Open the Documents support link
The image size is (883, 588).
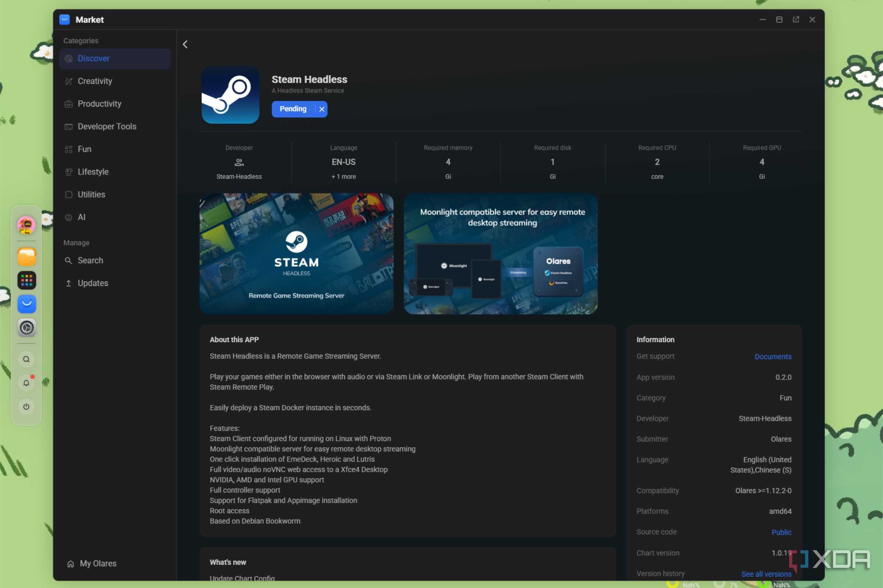point(773,356)
